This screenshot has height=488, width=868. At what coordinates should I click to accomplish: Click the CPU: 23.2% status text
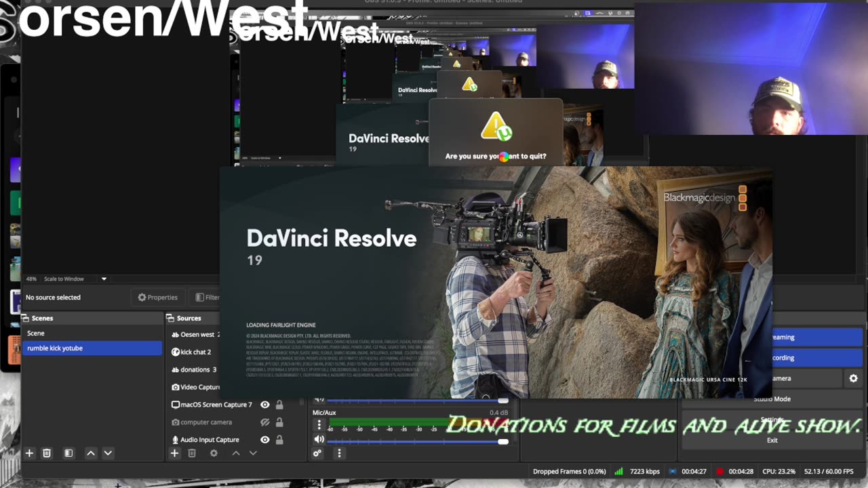coord(779,472)
